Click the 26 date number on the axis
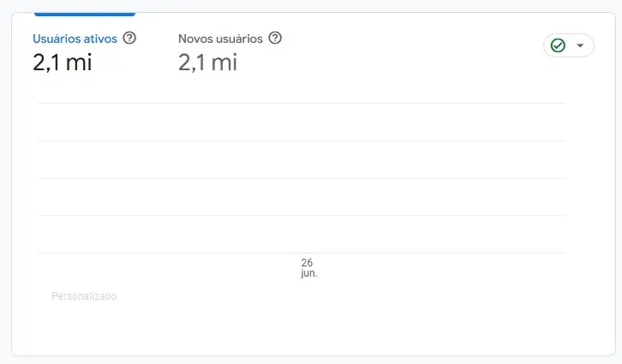 pyautogui.click(x=308, y=262)
